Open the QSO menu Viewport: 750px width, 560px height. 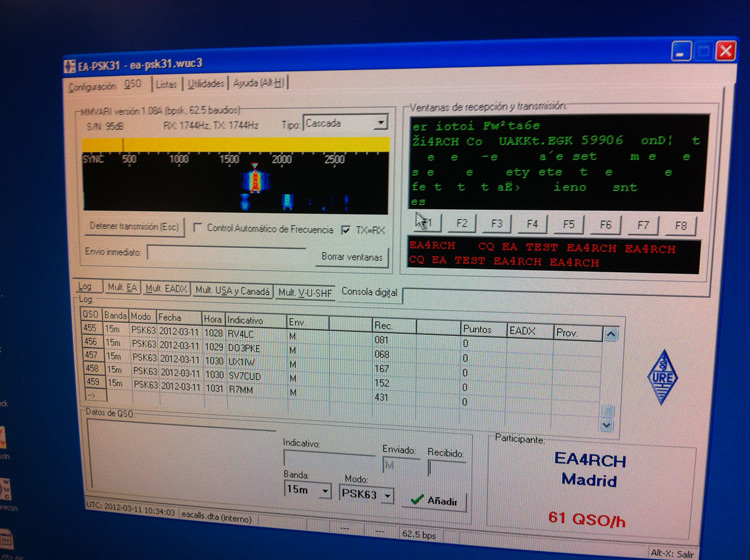[x=132, y=84]
